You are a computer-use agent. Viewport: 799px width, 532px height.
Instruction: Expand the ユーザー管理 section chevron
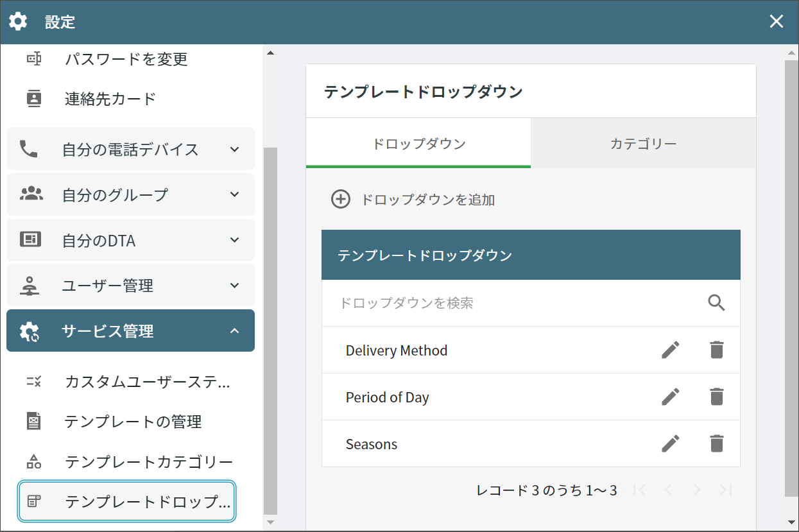coord(235,286)
